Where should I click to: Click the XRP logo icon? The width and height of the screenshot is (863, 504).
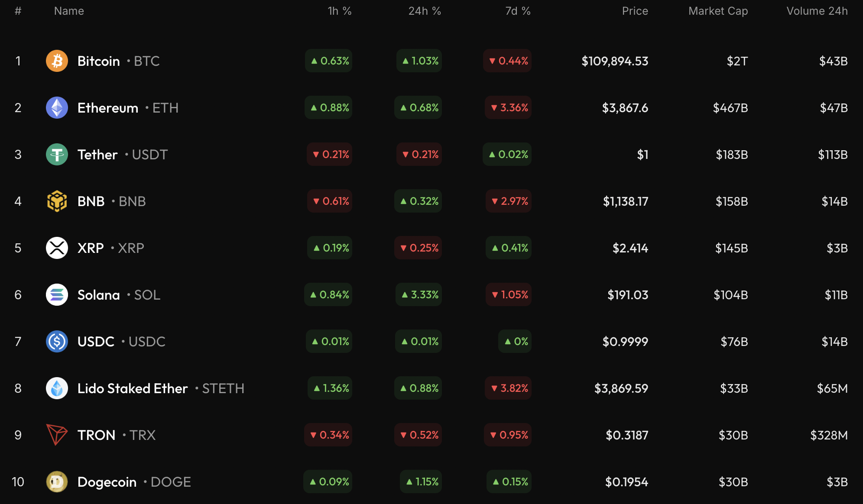(x=57, y=248)
